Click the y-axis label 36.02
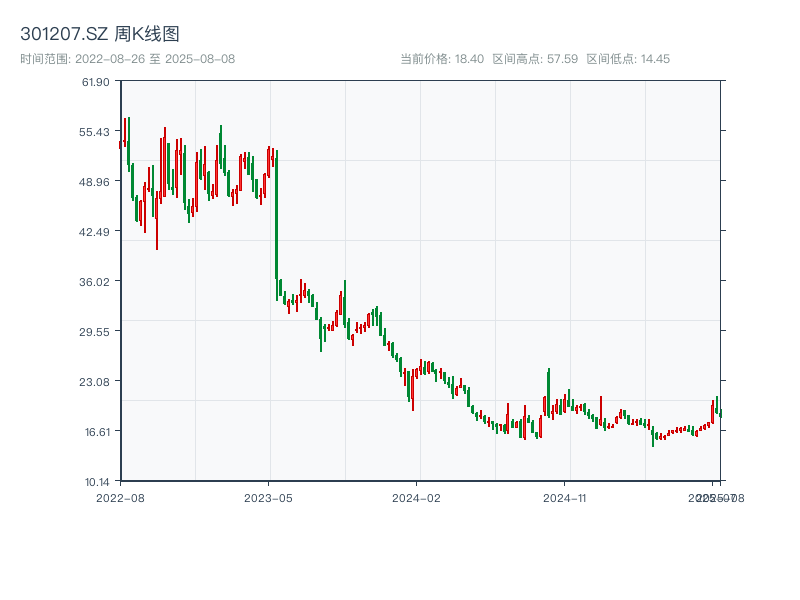 click(94, 282)
